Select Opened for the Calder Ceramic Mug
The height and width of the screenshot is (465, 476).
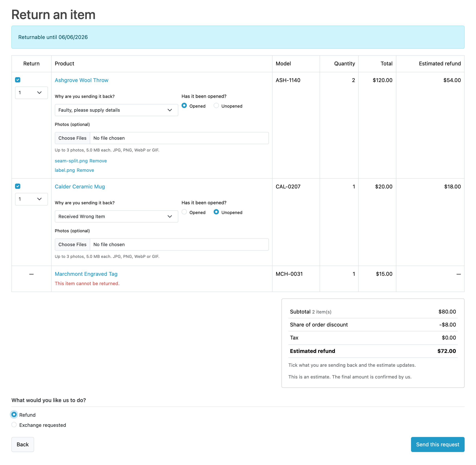pyautogui.click(x=184, y=212)
